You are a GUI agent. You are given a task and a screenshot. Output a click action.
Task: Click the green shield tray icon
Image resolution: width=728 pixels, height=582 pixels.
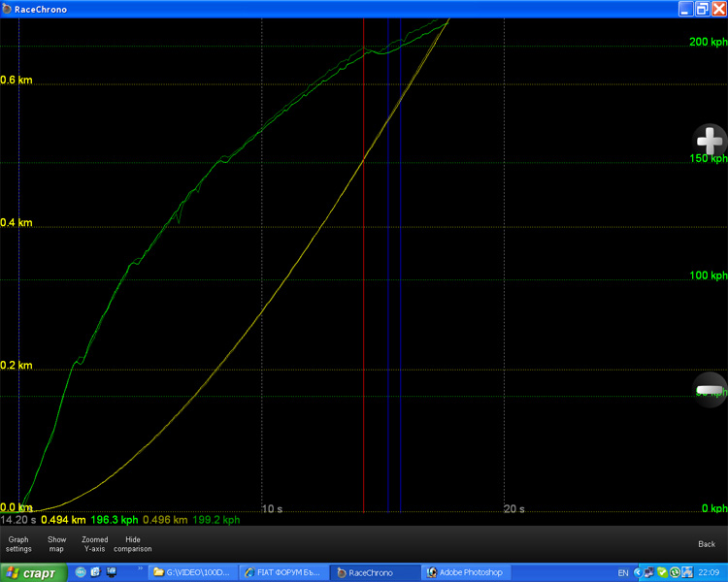click(660, 572)
